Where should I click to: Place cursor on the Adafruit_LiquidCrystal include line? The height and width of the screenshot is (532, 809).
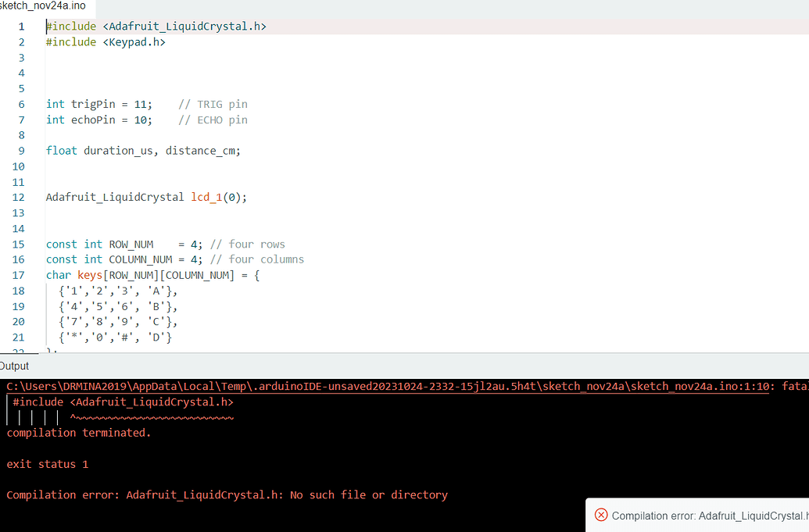point(156,26)
